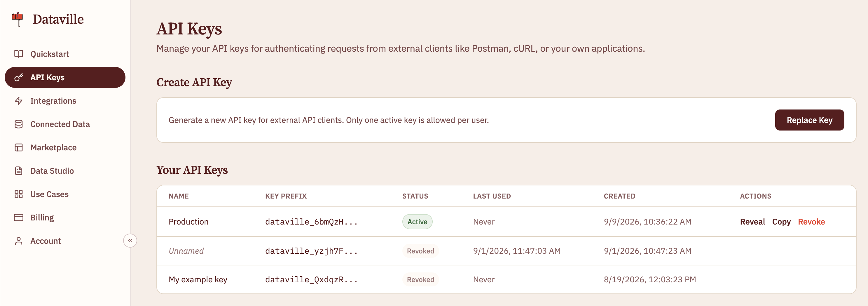Viewport: 868px width, 306px height.
Task: Click the API Keys key icon
Action: point(19,77)
